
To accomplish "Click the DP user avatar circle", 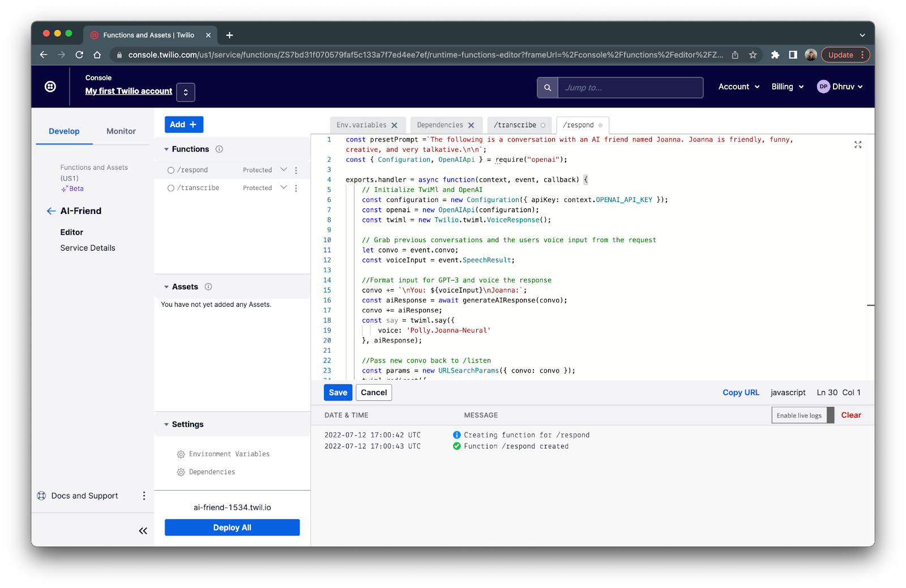I will (x=823, y=87).
